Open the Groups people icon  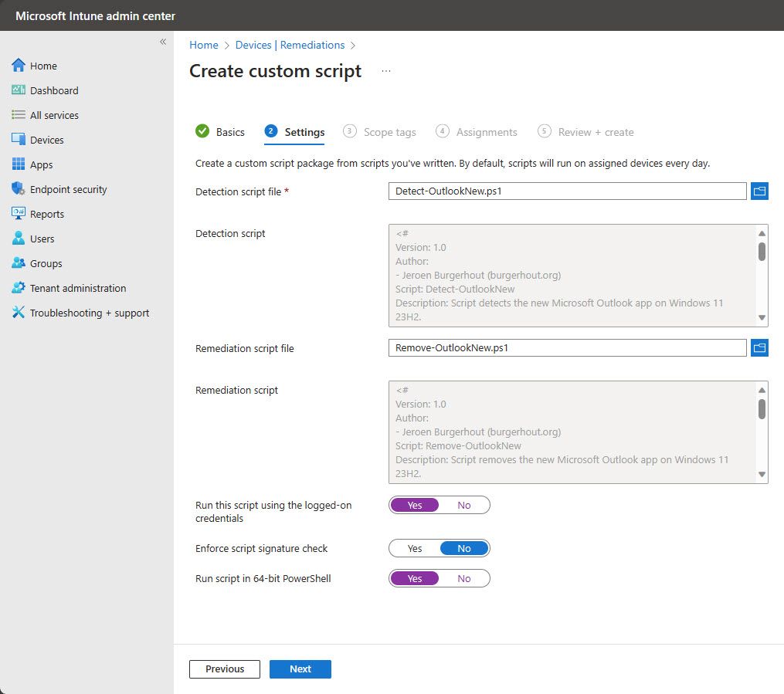pyautogui.click(x=19, y=262)
